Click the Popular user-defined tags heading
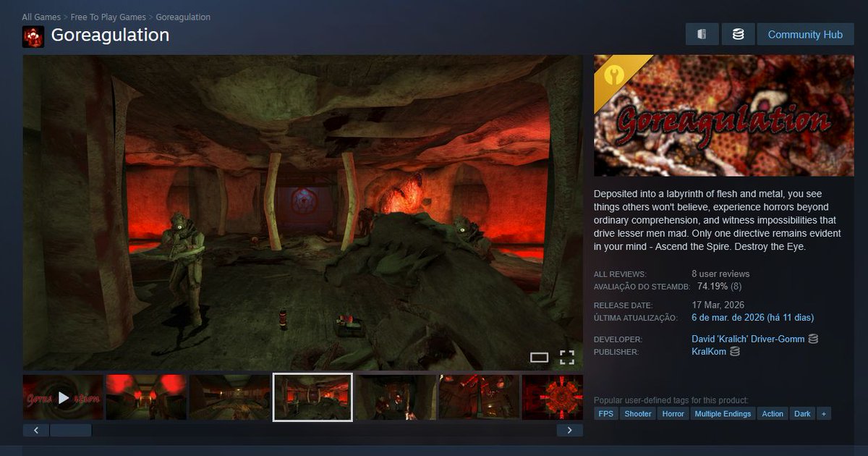Screen dimensions: 868x456 tap(671, 400)
